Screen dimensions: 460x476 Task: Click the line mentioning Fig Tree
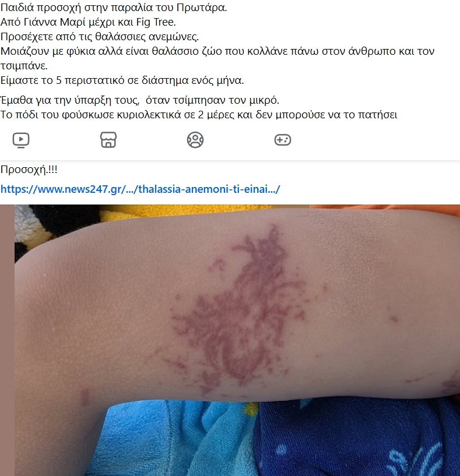click(88, 22)
